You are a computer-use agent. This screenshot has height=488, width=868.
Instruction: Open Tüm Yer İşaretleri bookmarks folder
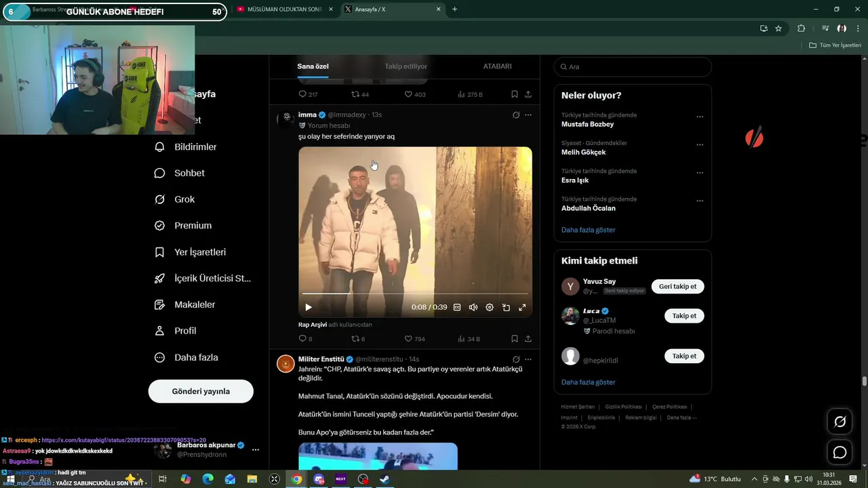click(x=835, y=45)
